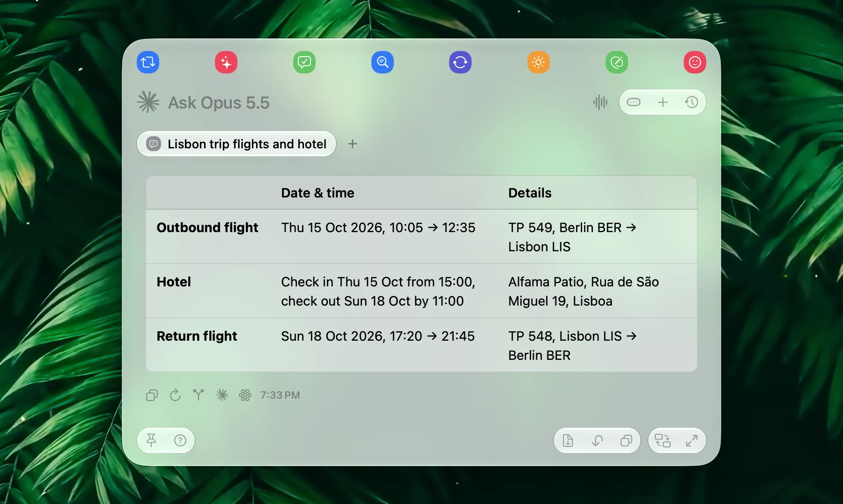Click the purple circular sync shortcut icon
Image resolution: width=843 pixels, height=504 pixels.
coord(460,62)
